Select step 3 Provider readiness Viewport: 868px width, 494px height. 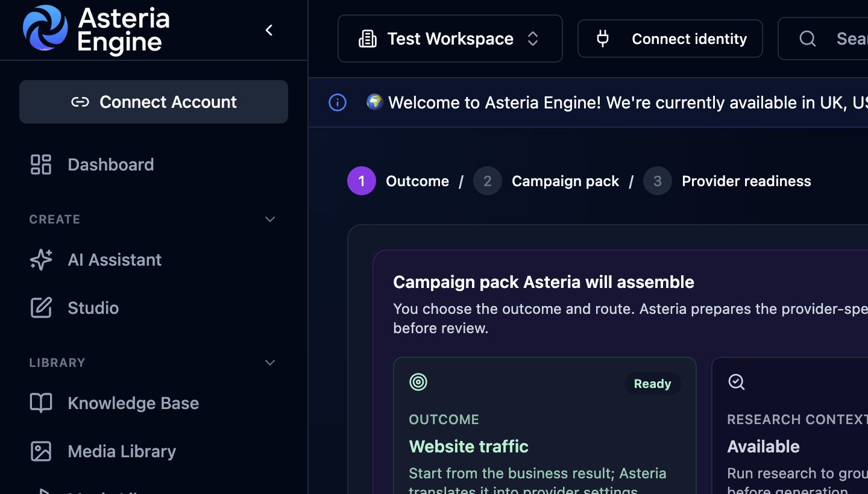(728, 181)
